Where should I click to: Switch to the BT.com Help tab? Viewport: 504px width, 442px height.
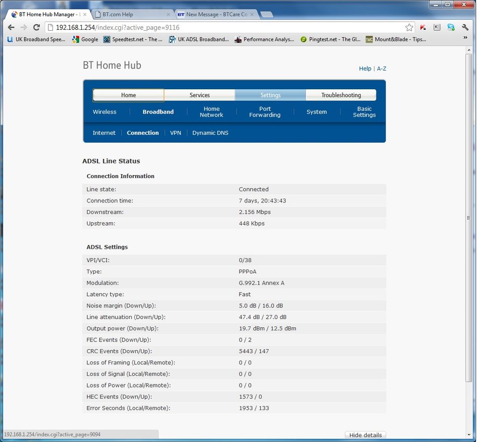pyautogui.click(x=132, y=14)
